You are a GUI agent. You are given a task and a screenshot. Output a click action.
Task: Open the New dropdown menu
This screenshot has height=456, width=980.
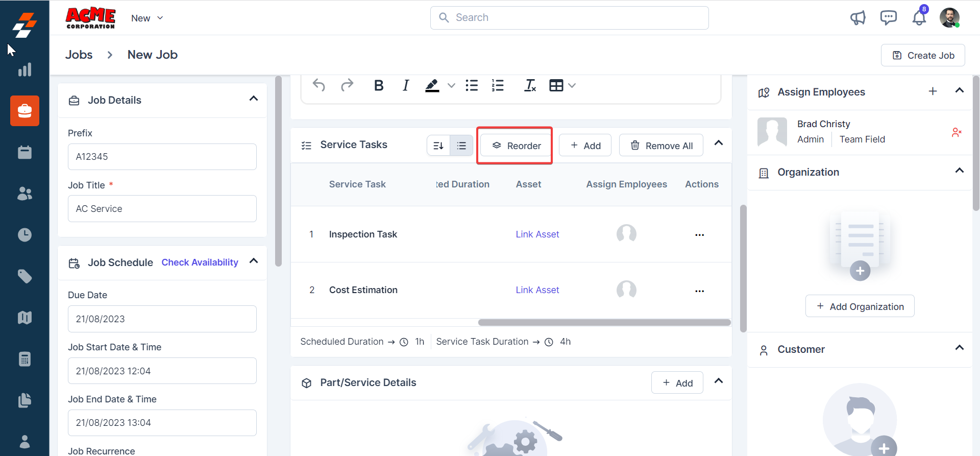[147, 18]
